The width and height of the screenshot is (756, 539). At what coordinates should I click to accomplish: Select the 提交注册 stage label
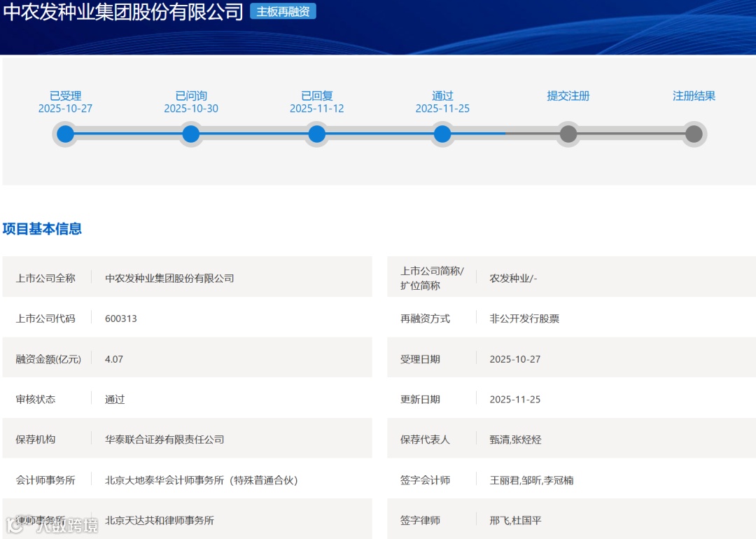point(568,95)
